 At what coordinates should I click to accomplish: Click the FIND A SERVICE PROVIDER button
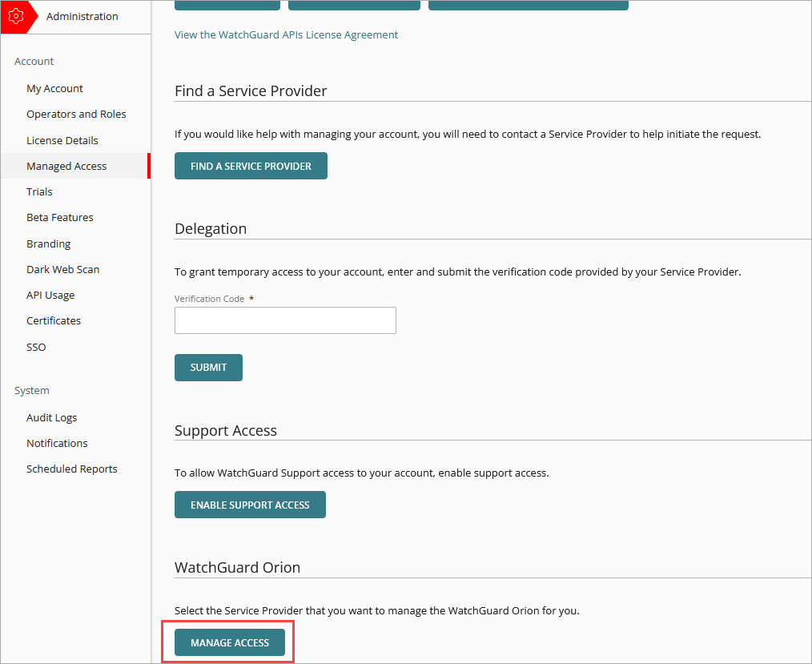[251, 166]
